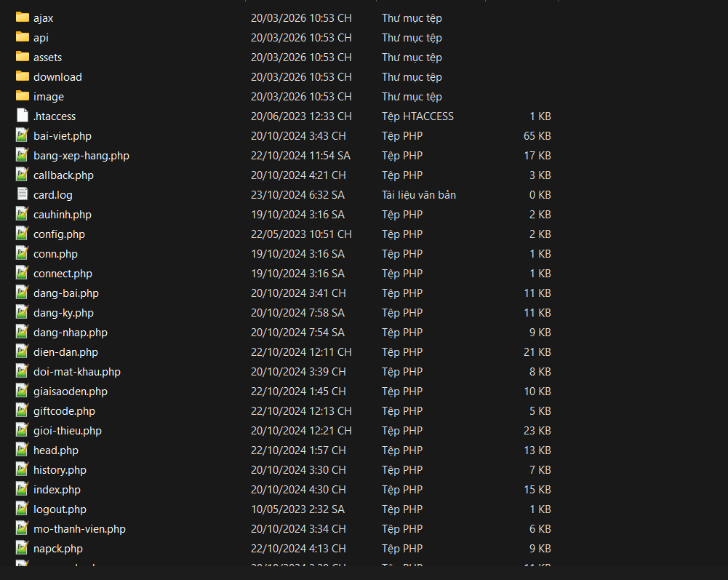
Task: Select the file name head.php
Action: pos(56,450)
